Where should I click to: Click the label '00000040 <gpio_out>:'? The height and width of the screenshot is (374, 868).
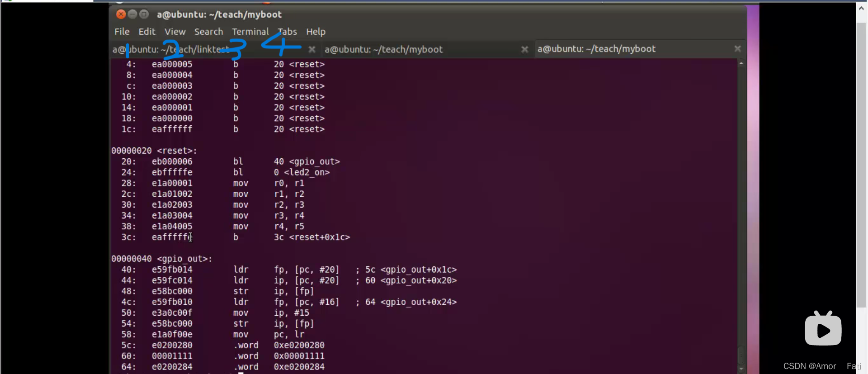pos(162,259)
